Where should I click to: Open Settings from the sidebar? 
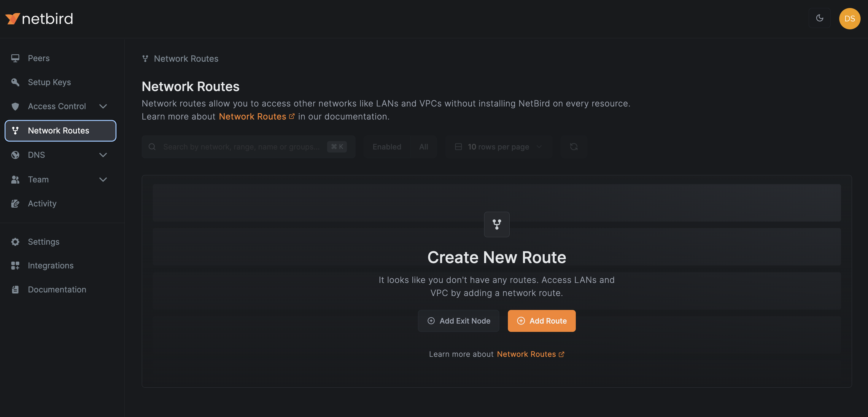(44, 241)
